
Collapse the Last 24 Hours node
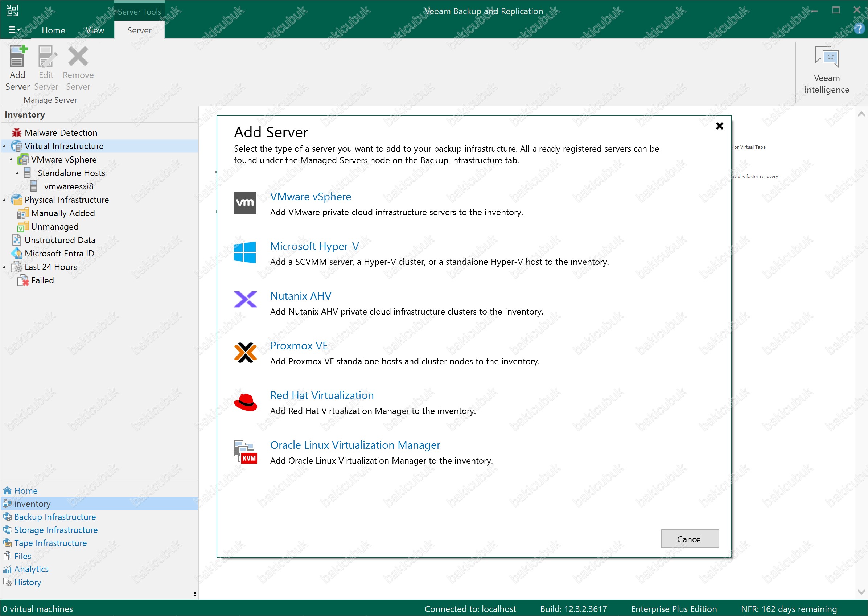[x=4, y=267]
